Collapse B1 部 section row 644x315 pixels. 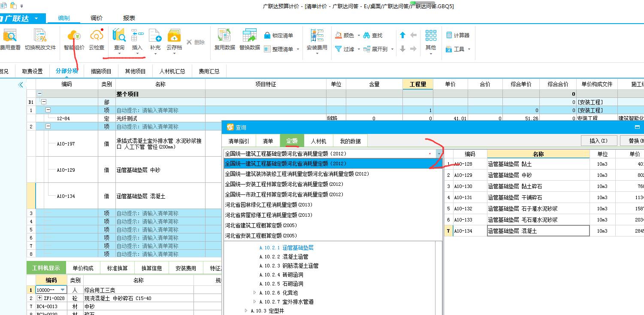tap(43, 102)
